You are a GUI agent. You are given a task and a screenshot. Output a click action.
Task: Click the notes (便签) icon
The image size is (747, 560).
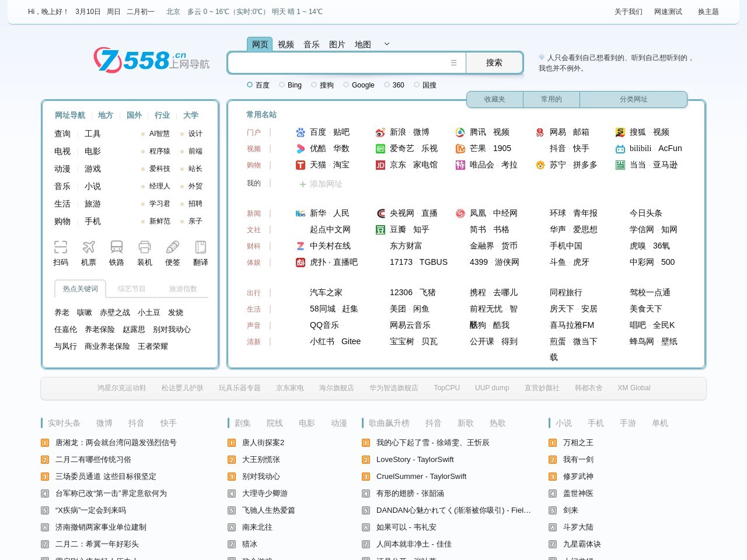(173, 248)
